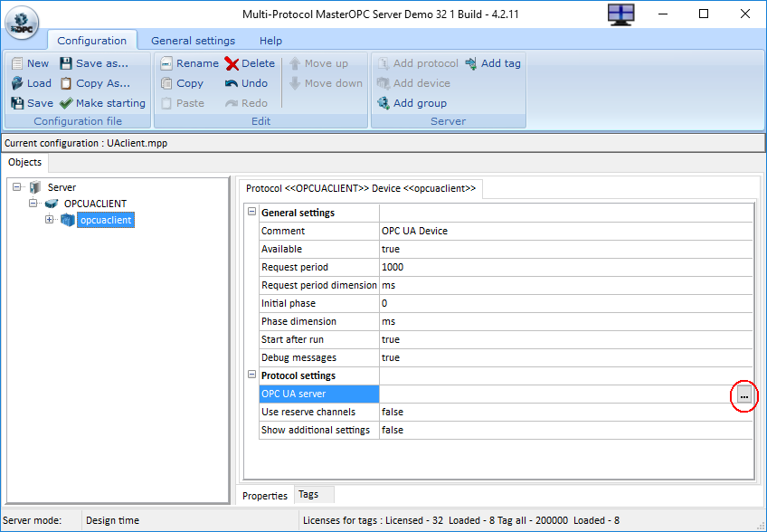Click the Copy As... clipboard icon
767x532 pixels.
click(66, 83)
